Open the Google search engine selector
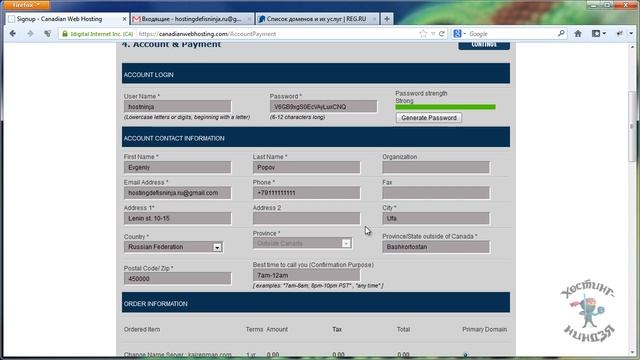This screenshot has width=640, height=360. (x=459, y=34)
